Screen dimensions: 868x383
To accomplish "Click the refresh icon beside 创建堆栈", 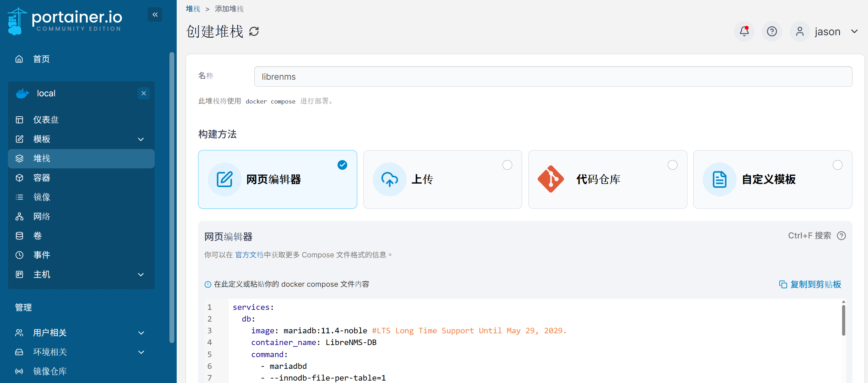I will click(x=254, y=31).
